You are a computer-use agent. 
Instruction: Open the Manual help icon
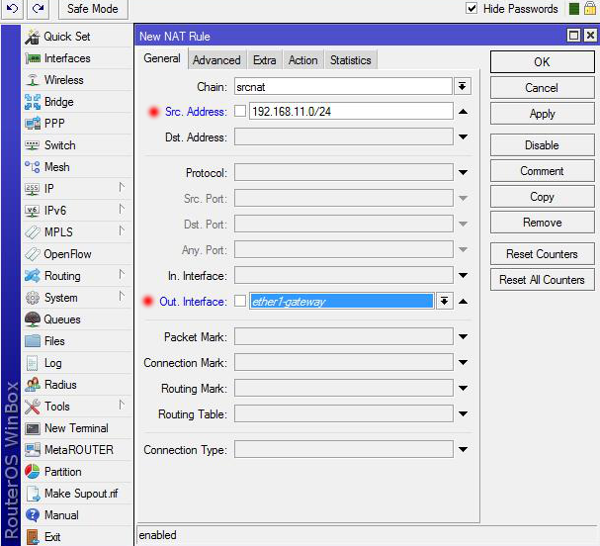click(x=33, y=515)
